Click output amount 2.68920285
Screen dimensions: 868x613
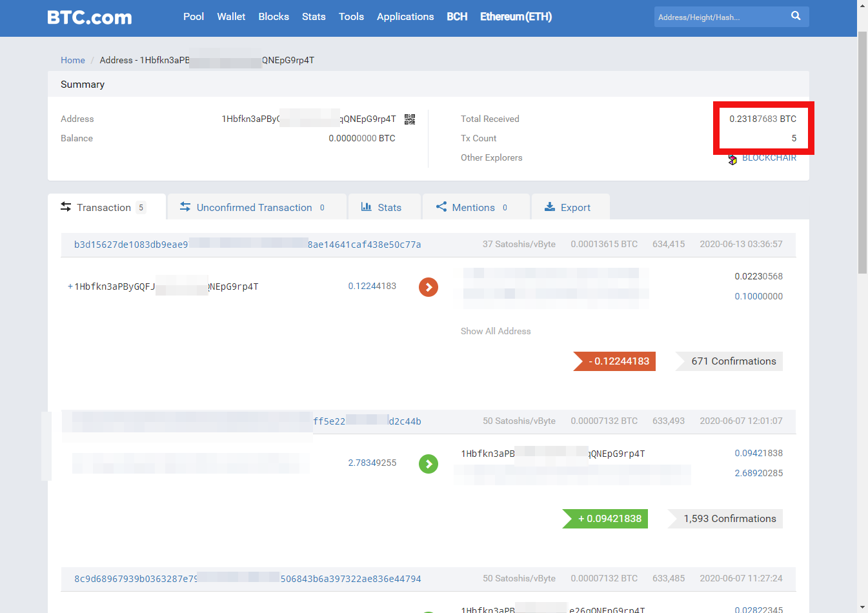pos(758,473)
